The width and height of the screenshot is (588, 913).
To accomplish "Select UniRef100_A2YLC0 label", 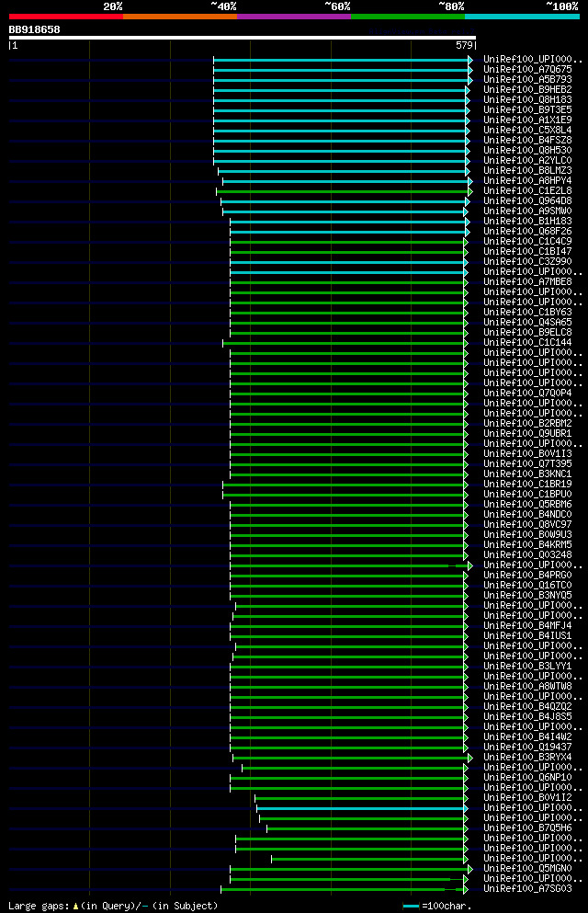I will click(x=527, y=161).
